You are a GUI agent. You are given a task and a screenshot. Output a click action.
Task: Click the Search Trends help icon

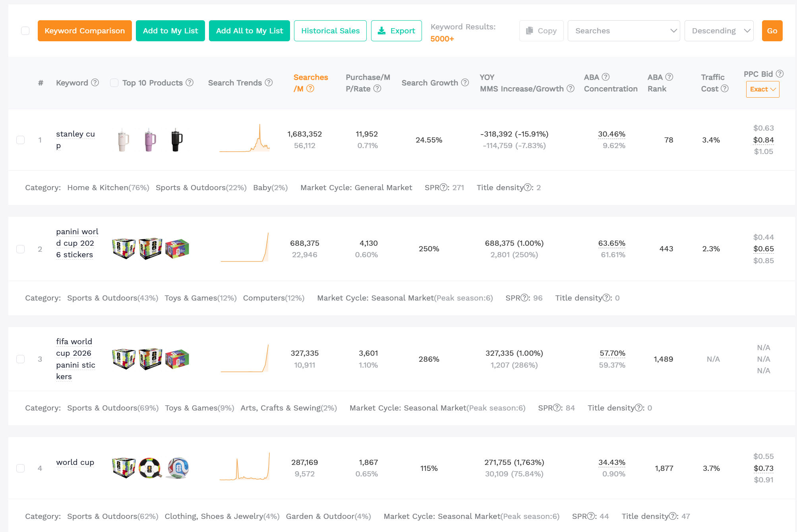tap(269, 83)
